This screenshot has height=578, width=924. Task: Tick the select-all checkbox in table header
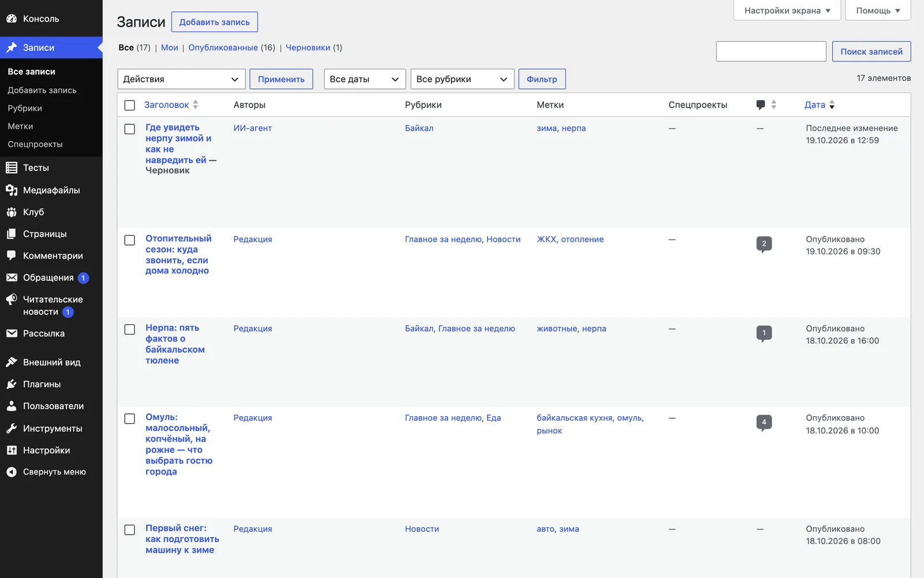coord(130,105)
